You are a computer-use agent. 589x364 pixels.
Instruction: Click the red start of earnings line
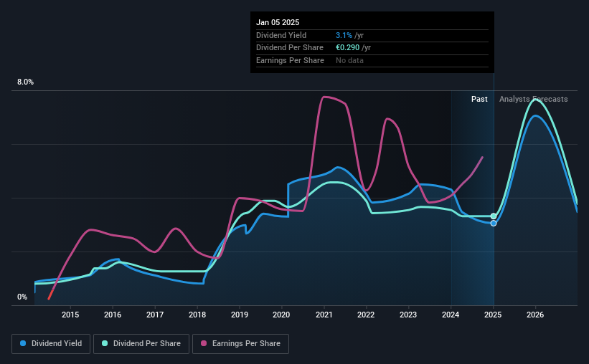(x=51, y=295)
